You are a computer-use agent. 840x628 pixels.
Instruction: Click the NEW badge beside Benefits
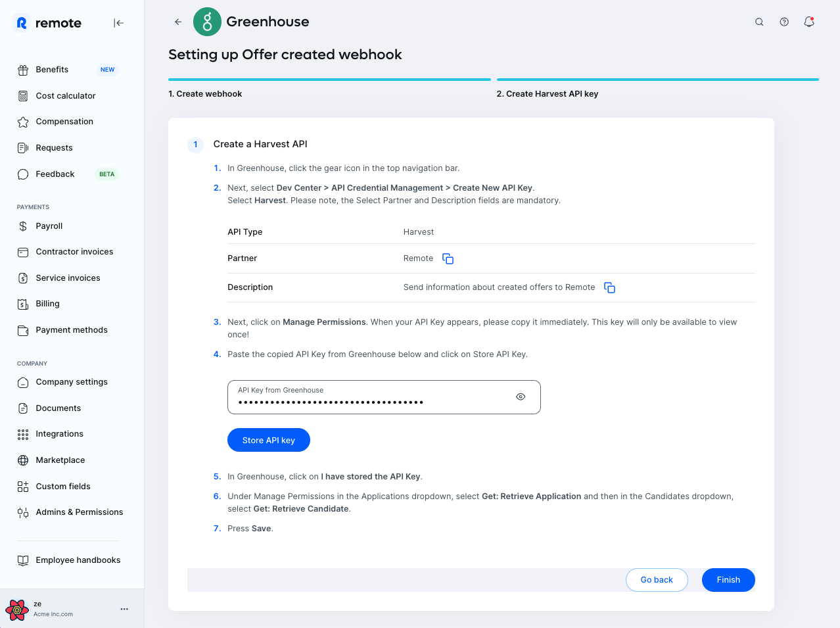pyautogui.click(x=108, y=70)
